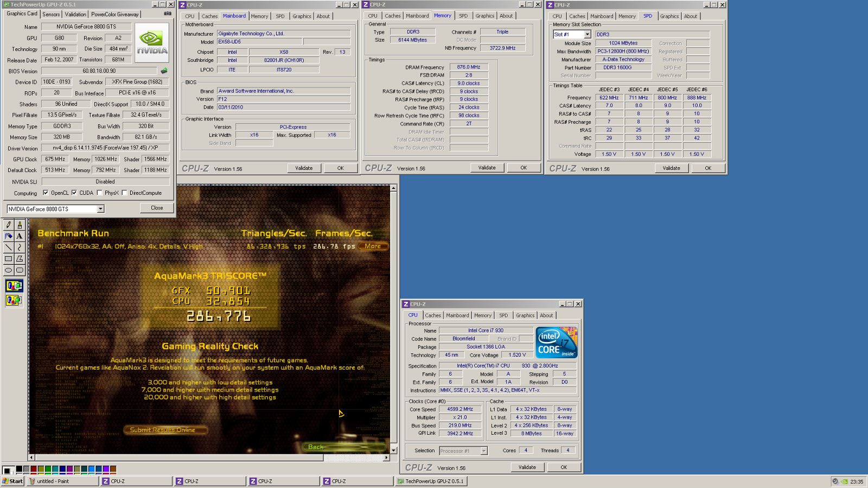Viewport: 868px width, 488px height.
Task: Toggle the CUDA checkbox
Action: (74, 193)
